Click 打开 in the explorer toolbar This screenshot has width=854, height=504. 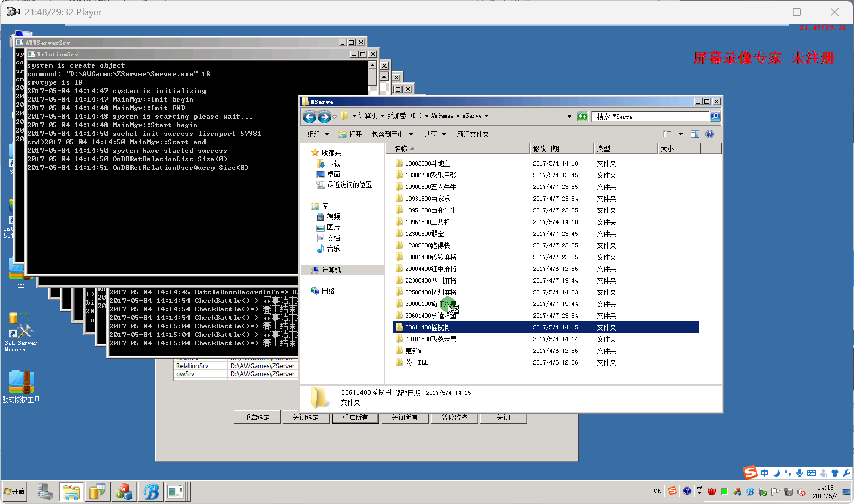click(x=350, y=134)
